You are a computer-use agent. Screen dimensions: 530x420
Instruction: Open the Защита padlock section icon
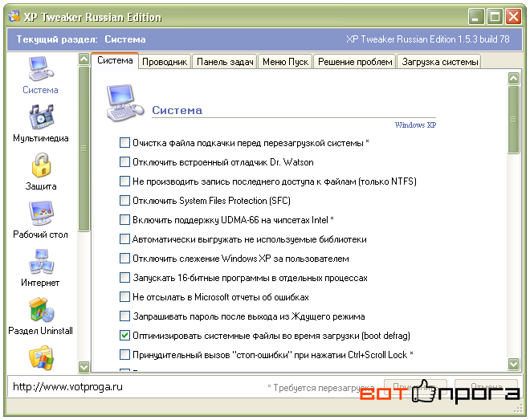[41, 165]
